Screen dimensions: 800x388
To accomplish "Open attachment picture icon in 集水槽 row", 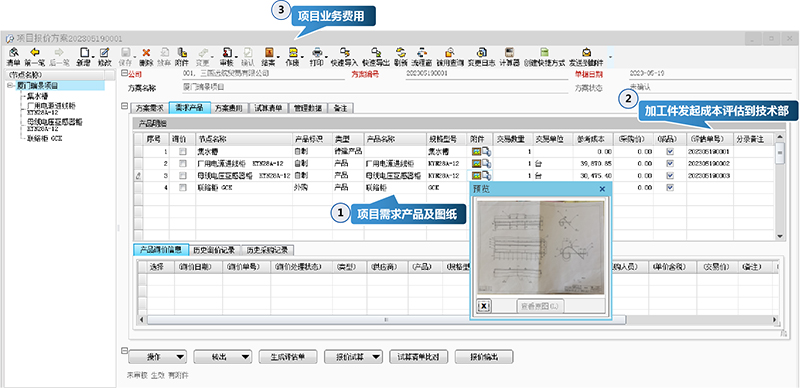I will [x=477, y=152].
